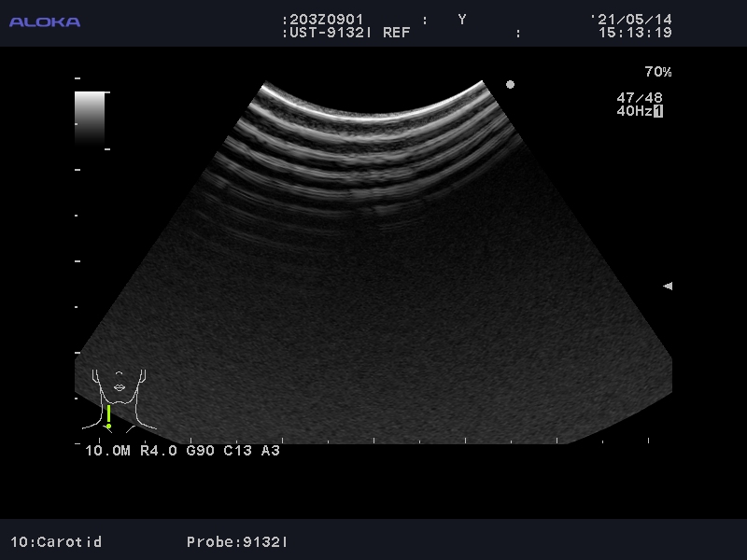747x560 pixels.
Task: Select the UST-9132I REF probe label
Action: point(345,33)
